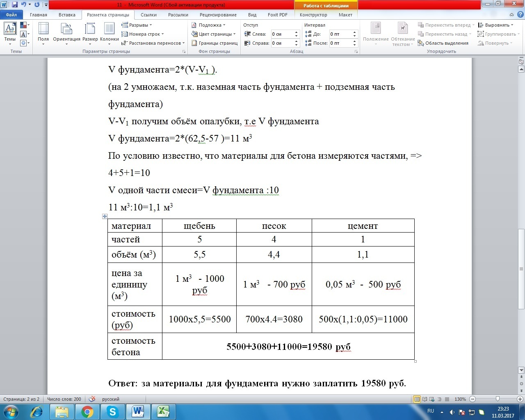Open the Обтекание текстом wrap menu
Screen dimensions: 525x420
[x=403, y=34]
